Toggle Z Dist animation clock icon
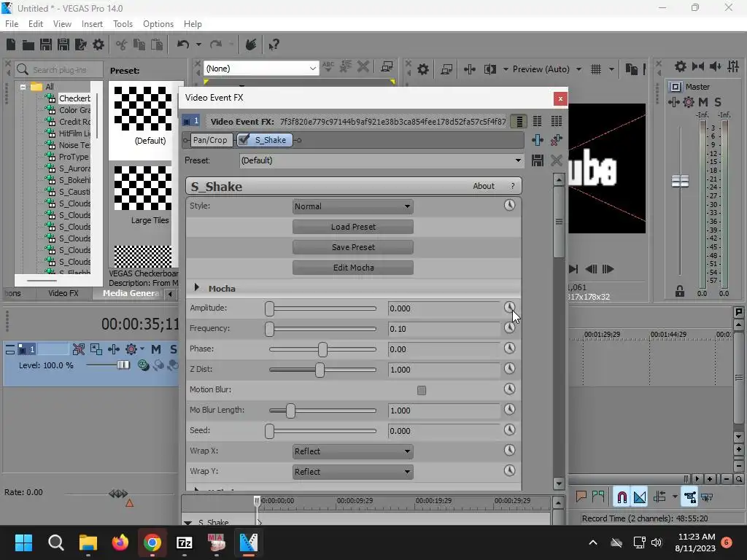747x560 pixels. click(x=509, y=368)
